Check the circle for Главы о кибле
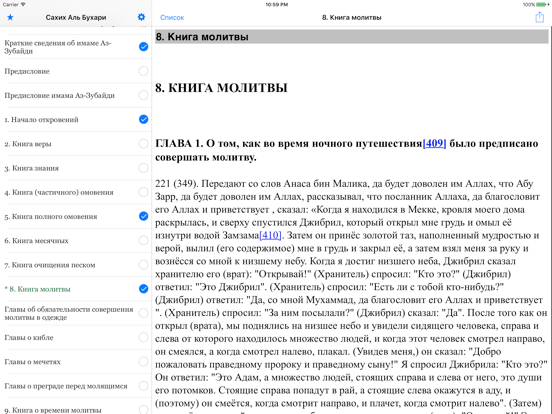552x414 pixels. coord(143,337)
